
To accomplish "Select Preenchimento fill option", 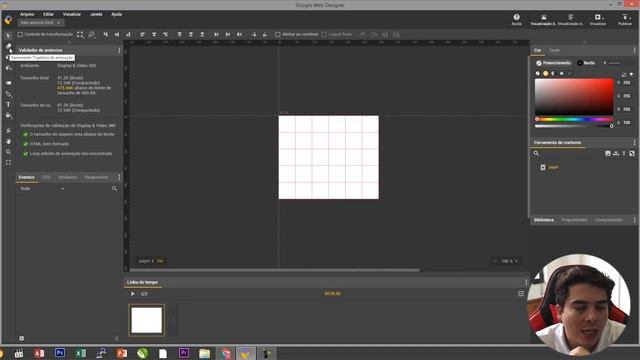I will tap(553, 63).
